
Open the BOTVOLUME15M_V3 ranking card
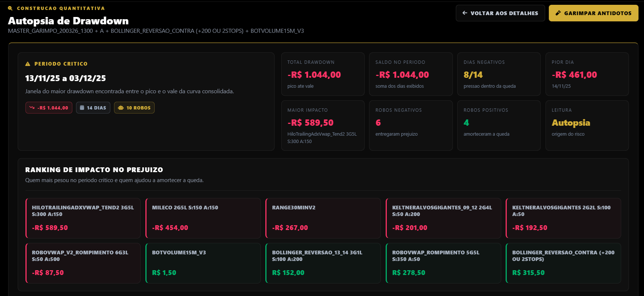pyautogui.click(x=203, y=263)
